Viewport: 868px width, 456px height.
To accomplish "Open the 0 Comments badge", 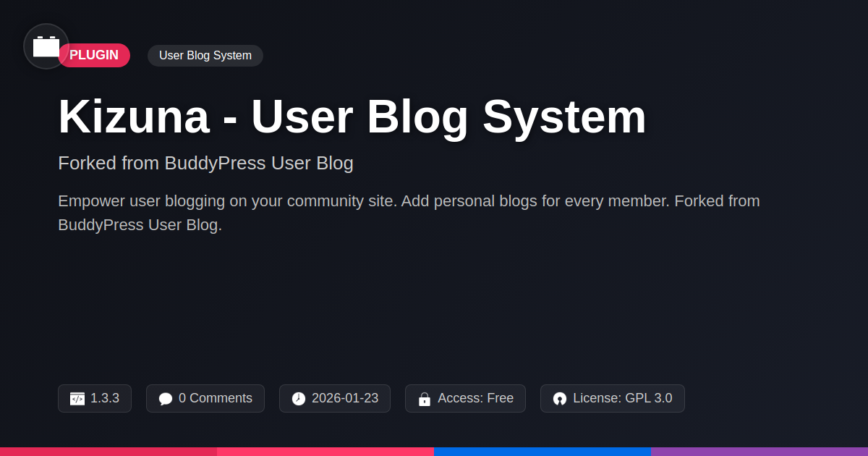I will (205, 398).
